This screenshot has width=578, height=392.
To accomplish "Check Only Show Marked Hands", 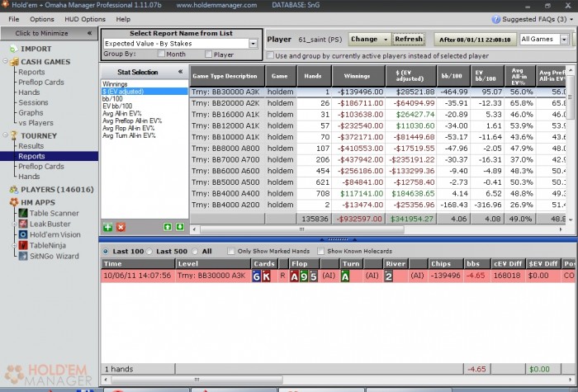I will click(230, 251).
